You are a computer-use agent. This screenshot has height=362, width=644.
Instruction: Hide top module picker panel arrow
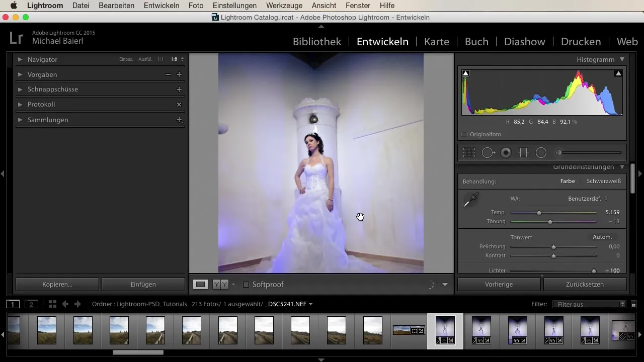[321, 26]
